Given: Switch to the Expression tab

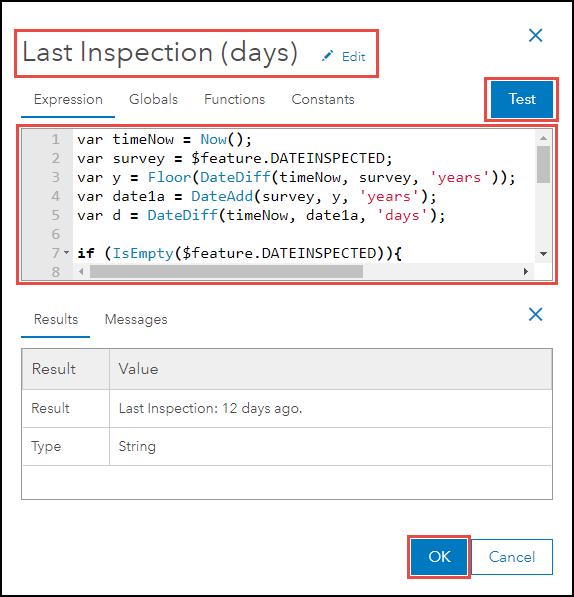Looking at the screenshot, I should (x=68, y=99).
